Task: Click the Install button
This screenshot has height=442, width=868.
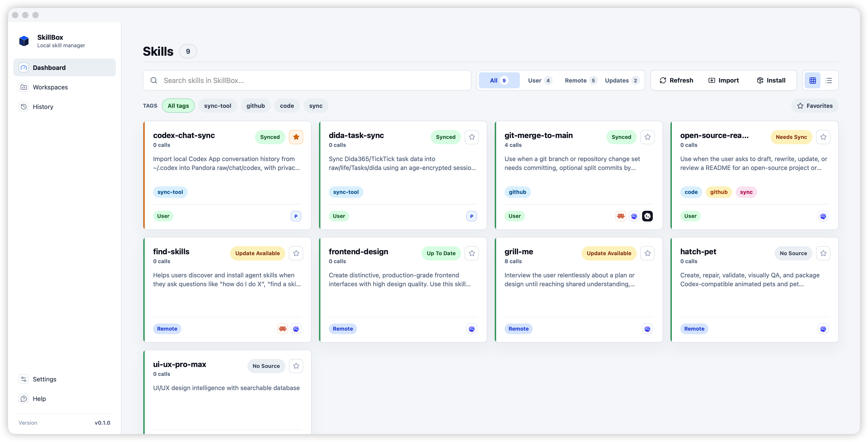Action: pyautogui.click(x=771, y=81)
